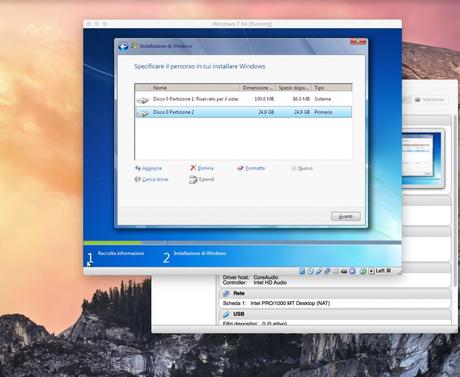460x377 pixels.
Task: Click the Intel HD Audio controller value
Action: [x=270, y=282]
